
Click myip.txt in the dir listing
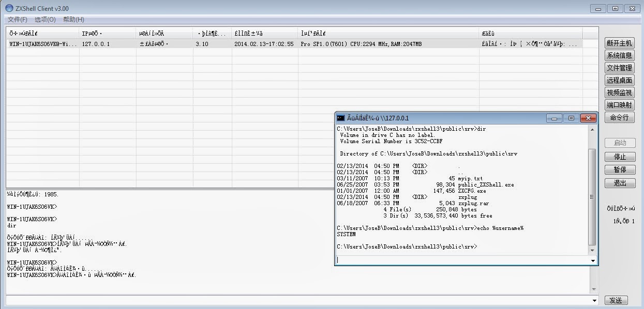coord(470,178)
